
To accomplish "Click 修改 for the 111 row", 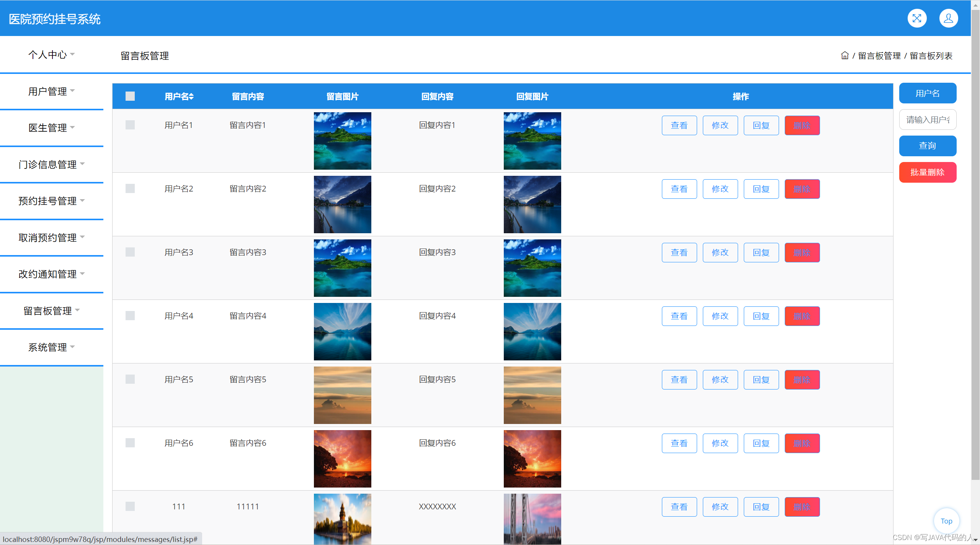I will tap(720, 507).
